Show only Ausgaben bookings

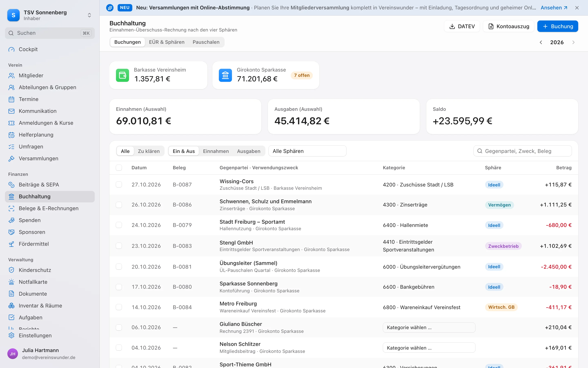[248, 151]
